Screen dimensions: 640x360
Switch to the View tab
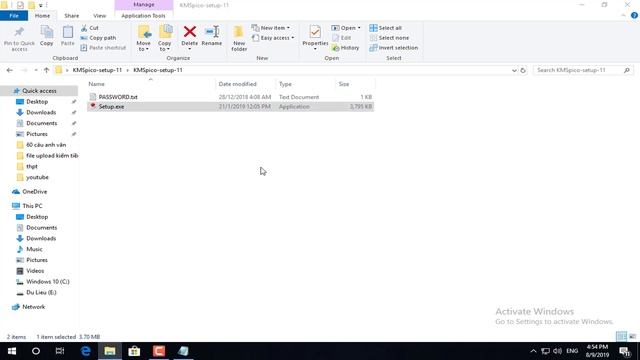click(x=99, y=16)
